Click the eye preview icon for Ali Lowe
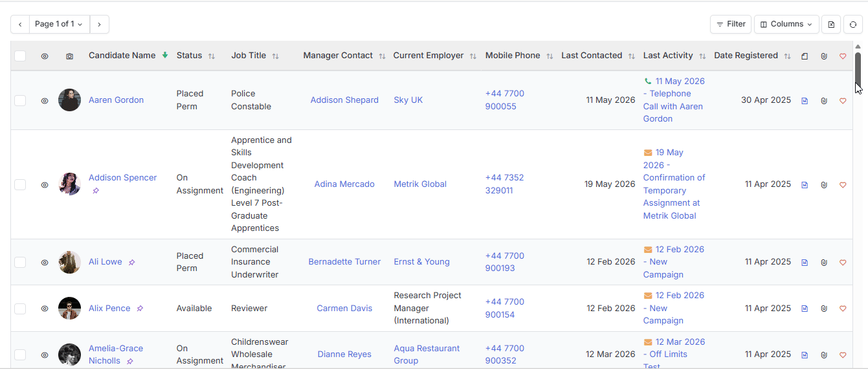The width and height of the screenshot is (868, 370). pos(45,263)
